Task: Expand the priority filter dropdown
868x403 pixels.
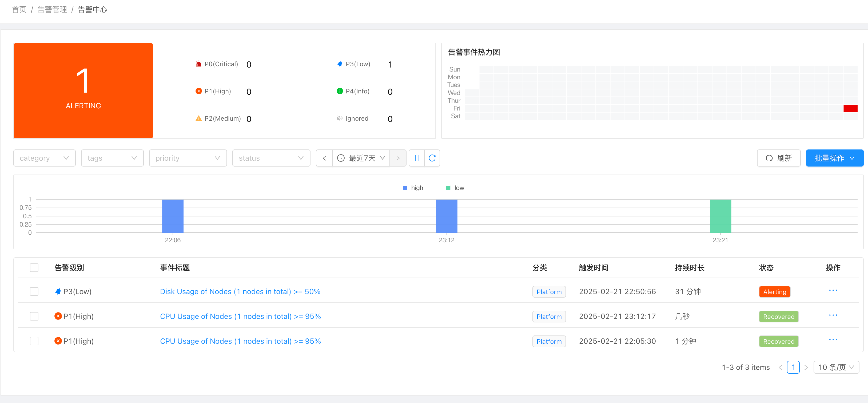Action: coord(188,158)
